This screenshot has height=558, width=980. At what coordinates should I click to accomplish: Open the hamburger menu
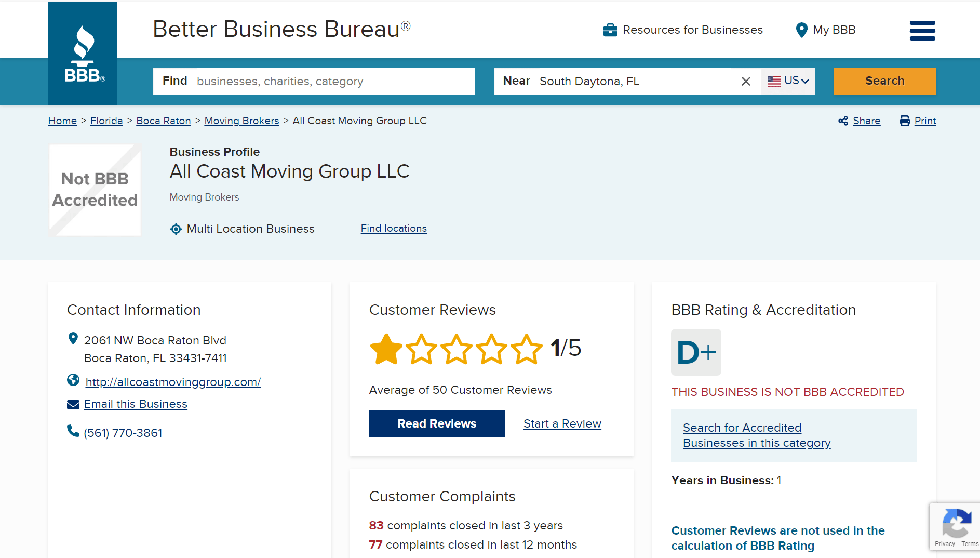click(x=922, y=31)
